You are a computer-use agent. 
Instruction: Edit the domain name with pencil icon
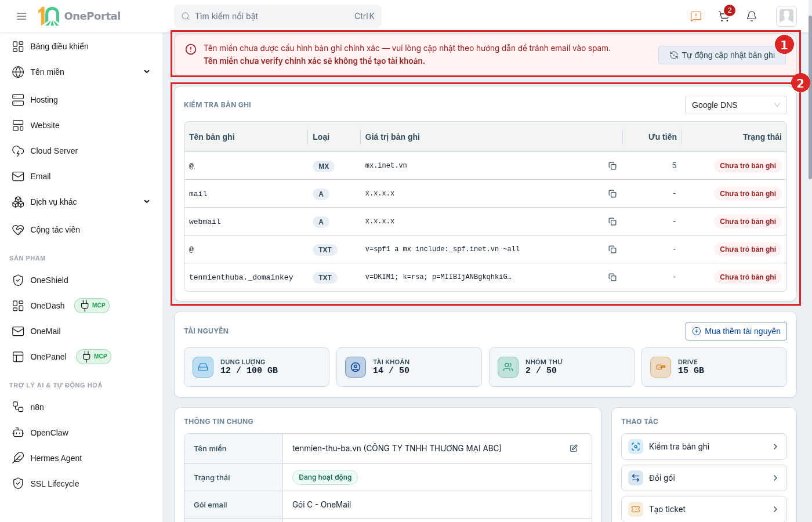coord(574,448)
